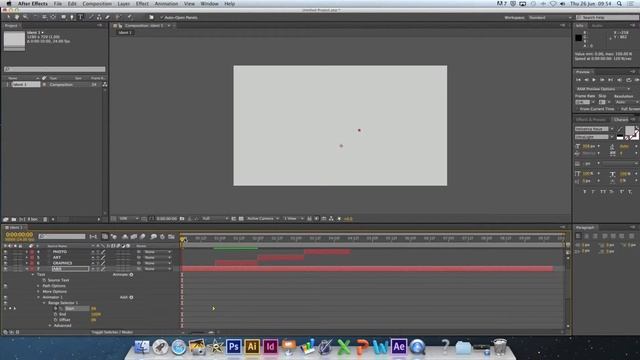The width and height of the screenshot is (640, 360).
Task: Open the File menu
Action: 58,4
